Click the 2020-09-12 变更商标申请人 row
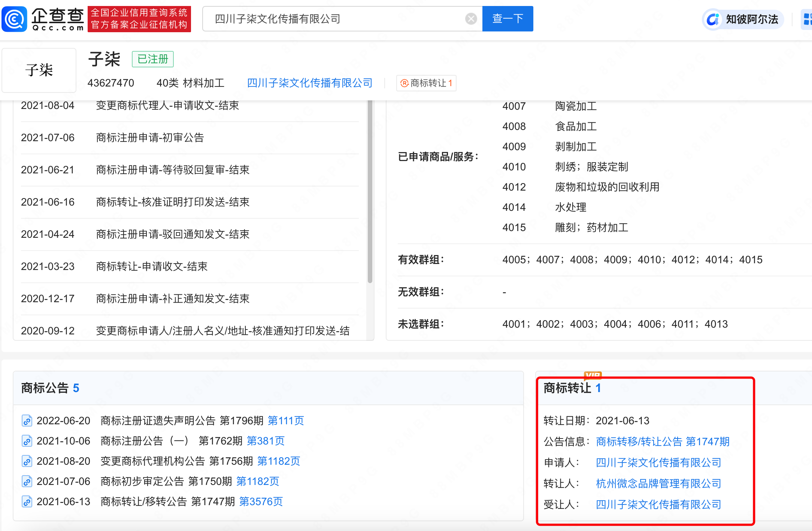Screen dimensions: 812x531 [x=190, y=328]
